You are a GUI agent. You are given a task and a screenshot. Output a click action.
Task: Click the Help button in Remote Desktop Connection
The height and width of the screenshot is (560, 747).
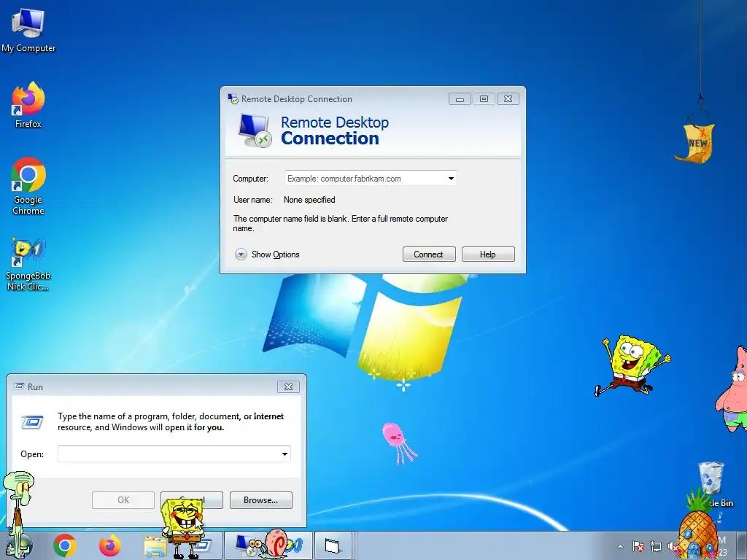[x=488, y=254]
